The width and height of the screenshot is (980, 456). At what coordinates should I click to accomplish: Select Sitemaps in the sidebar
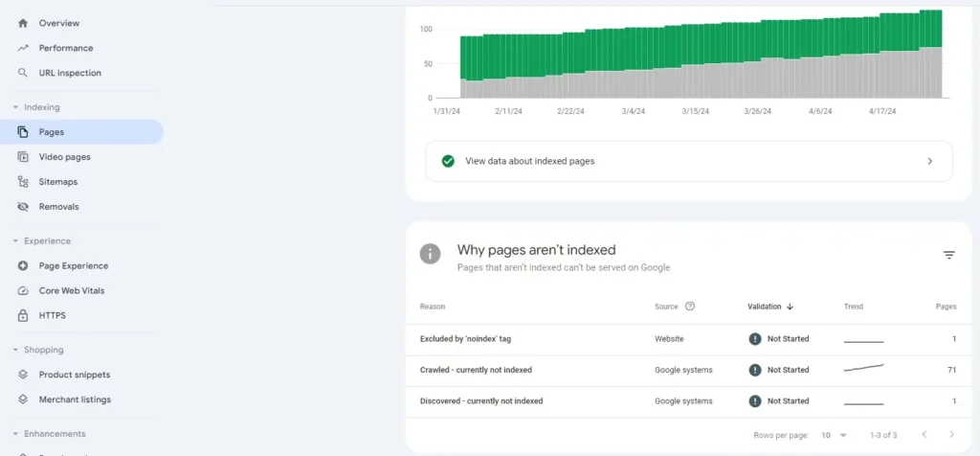58,182
